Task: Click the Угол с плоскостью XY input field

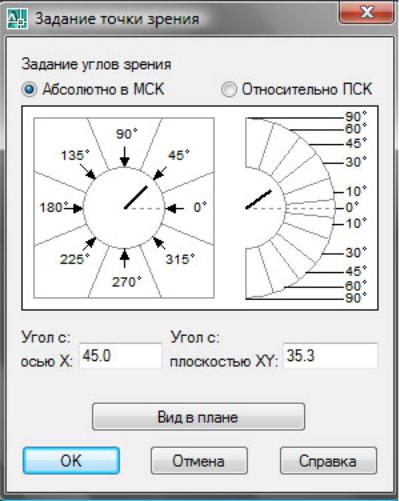Action: (331, 356)
